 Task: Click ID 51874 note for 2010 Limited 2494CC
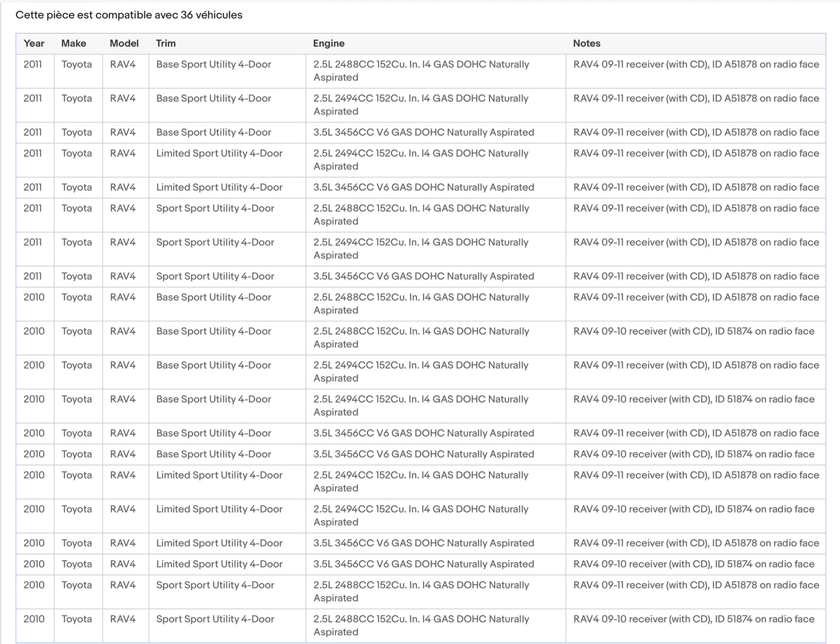click(x=694, y=509)
